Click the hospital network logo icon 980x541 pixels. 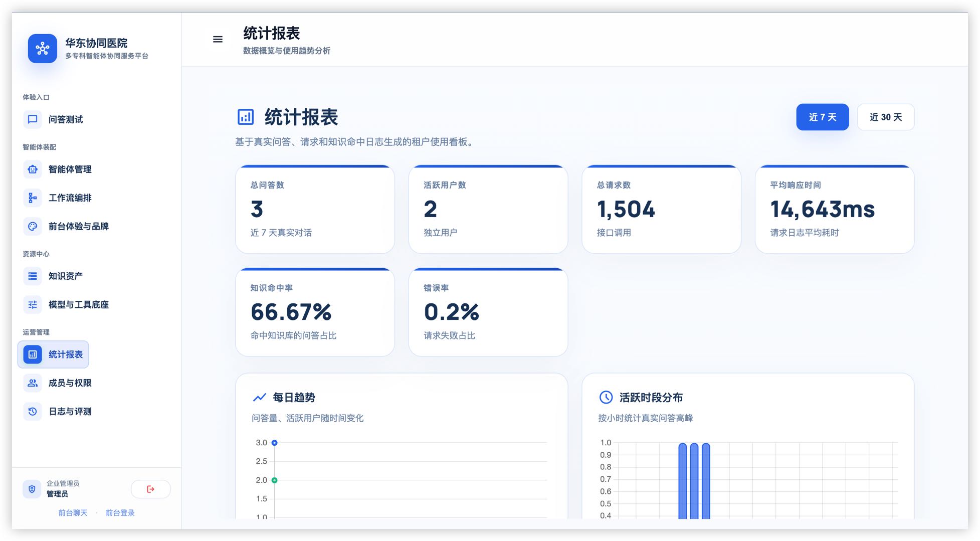click(43, 49)
